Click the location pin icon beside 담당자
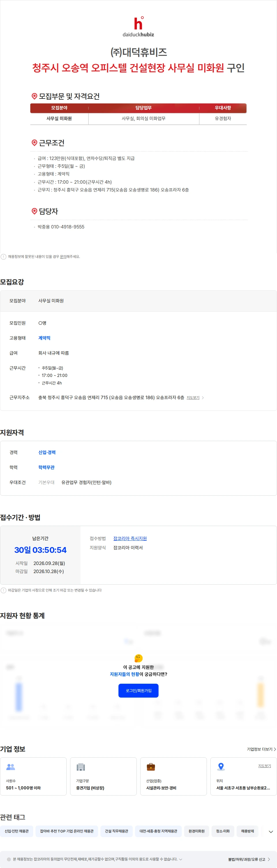This screenshot has height=868, width=277. pos(34,211)
